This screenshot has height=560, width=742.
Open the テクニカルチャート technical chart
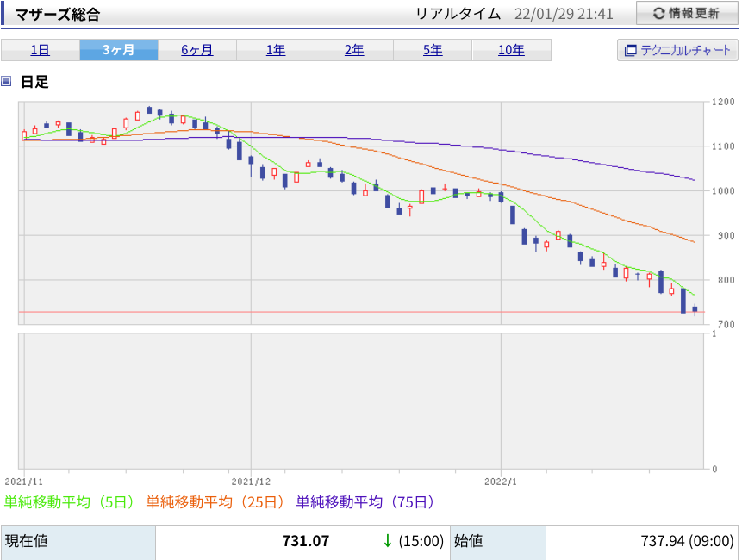click(x=677, y=50)
